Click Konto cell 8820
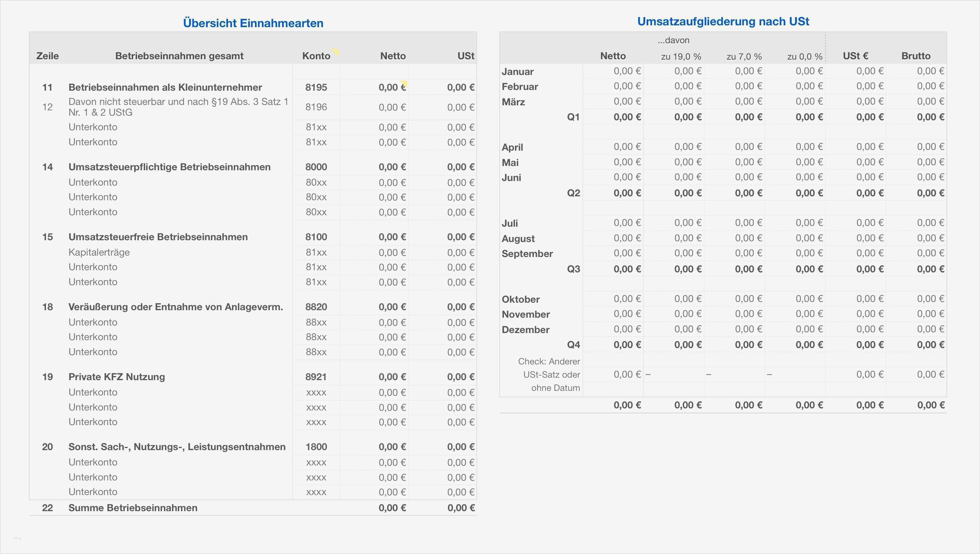Screen dimensions: 980x554 coord(316,307)
